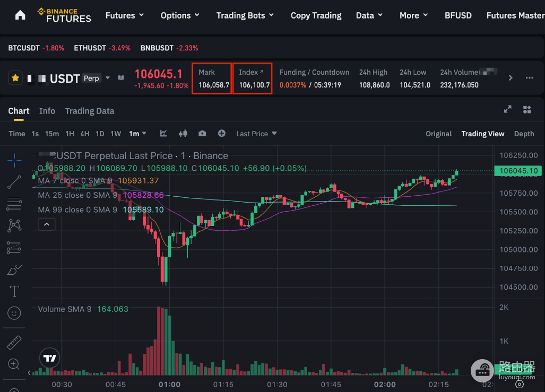Go to the Binance home icon
This screenshot has width=545, height=392.
point(20,15)
